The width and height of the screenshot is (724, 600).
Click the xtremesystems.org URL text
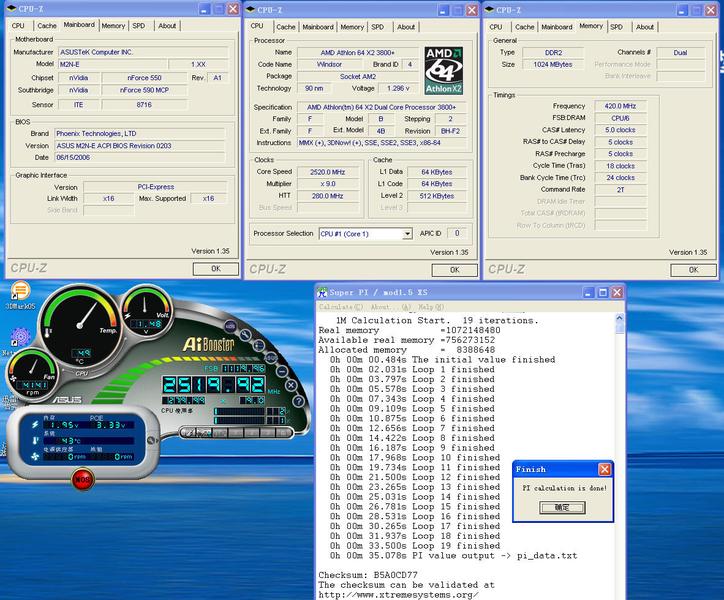click(398, 594)
